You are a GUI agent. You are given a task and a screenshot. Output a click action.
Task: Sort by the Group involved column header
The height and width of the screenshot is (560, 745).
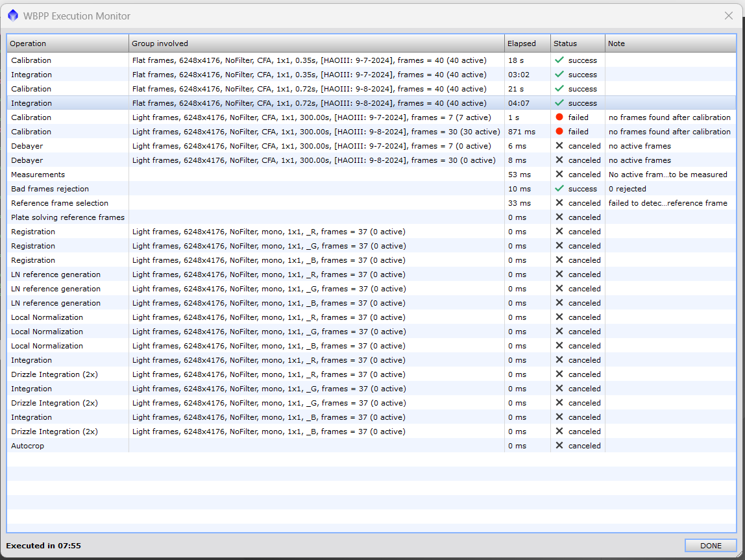317,43
